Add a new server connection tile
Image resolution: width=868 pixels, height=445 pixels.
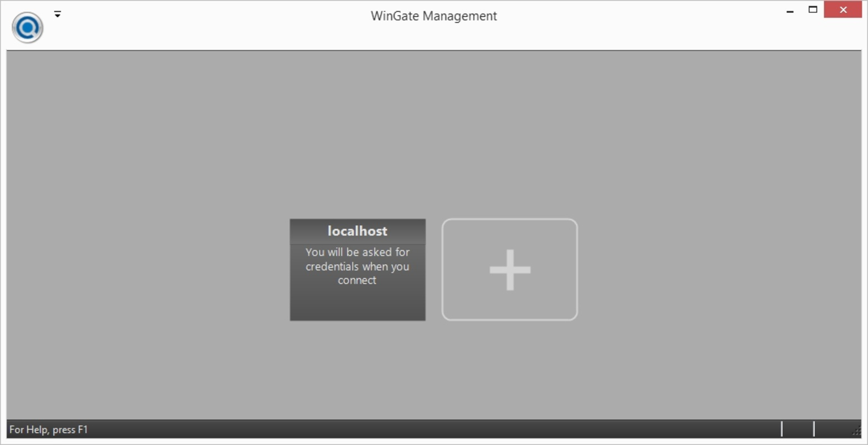[x=510, y=269]
